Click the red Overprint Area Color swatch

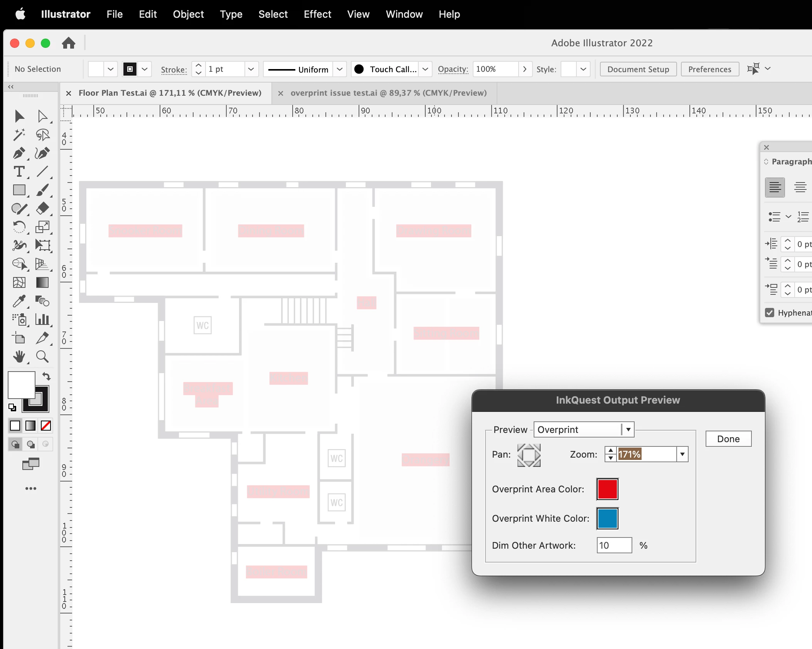point(607,489)
